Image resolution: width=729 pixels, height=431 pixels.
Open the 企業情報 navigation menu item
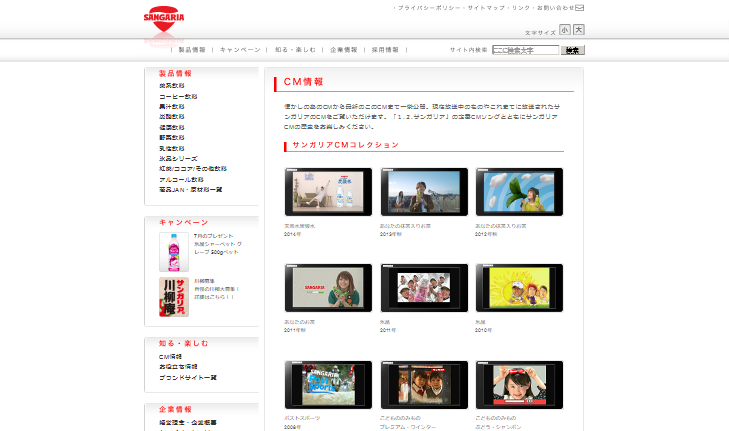(344, 49)
